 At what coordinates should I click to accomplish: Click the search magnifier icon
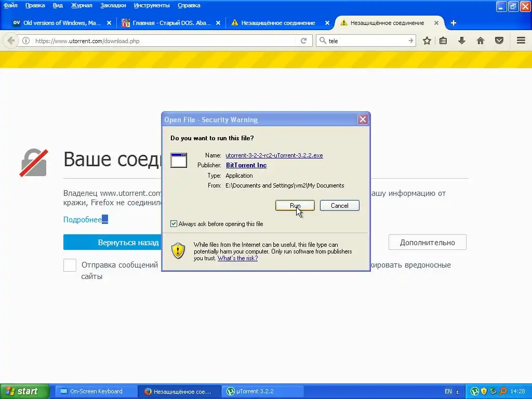323,41
